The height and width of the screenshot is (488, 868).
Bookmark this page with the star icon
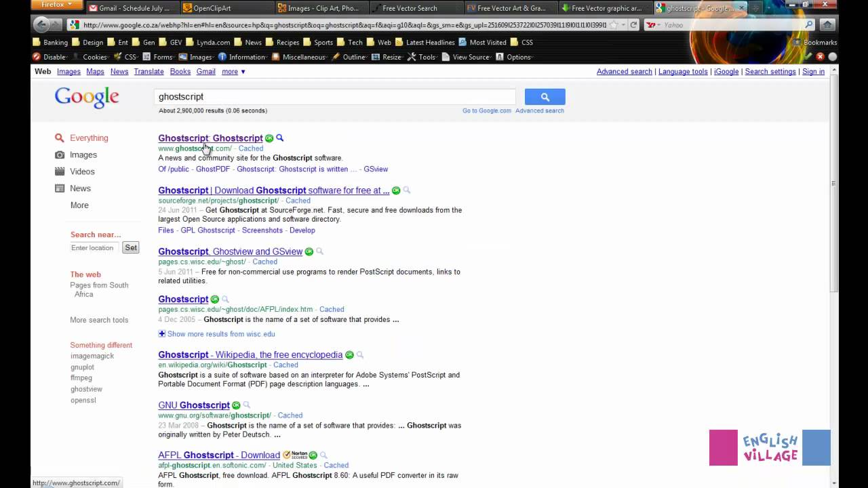click(x=613, y=25)
